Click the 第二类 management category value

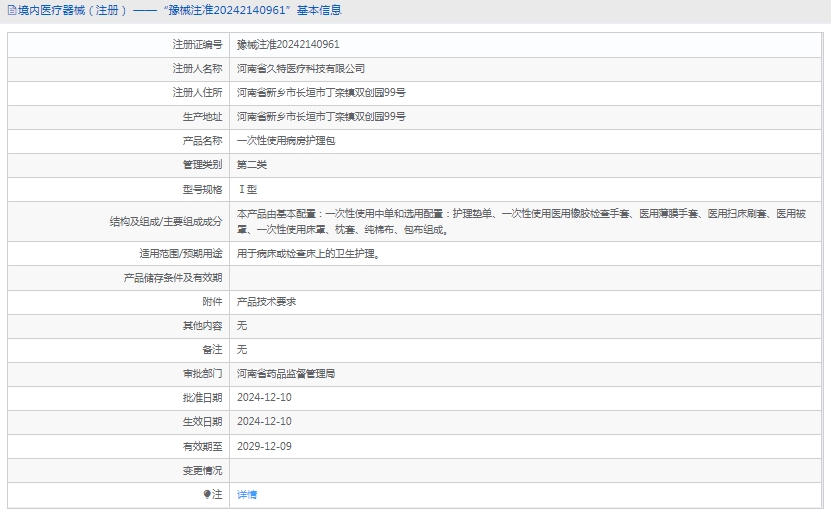click(251, 165)
